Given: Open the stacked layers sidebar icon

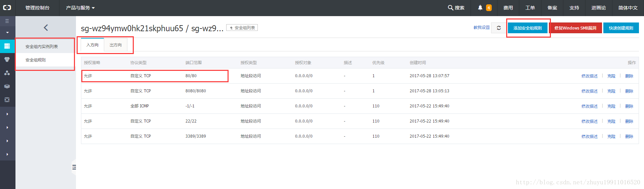Looking at the screenshot, I should pos(7,86).
